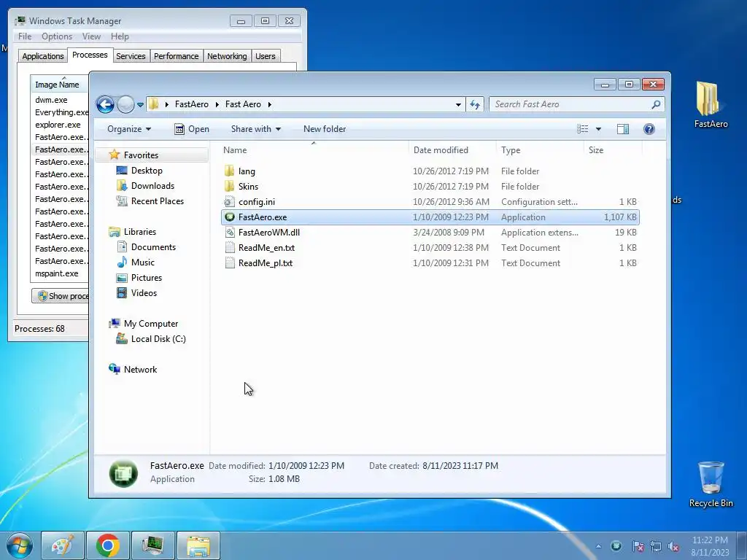Toggle the preview pane icon
747x560 pixels.
(623, 129)
